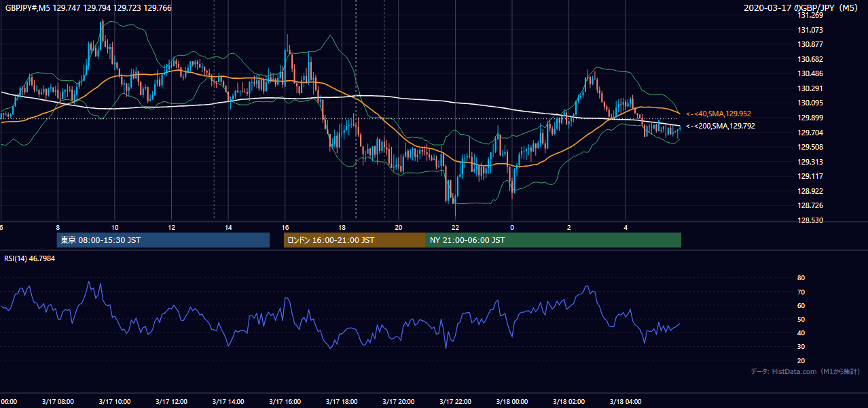Click price axis value 129.117

[x=810, y=176]
